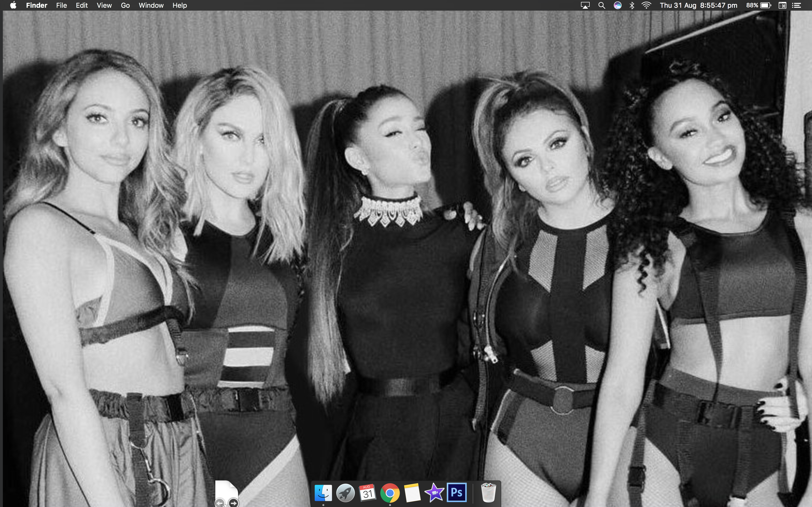Open the Wi-Fi status menu

click(646, 5)
